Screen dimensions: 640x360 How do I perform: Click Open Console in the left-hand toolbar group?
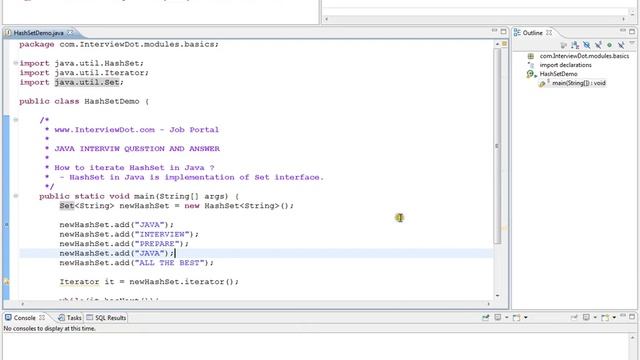click(517, 317)
